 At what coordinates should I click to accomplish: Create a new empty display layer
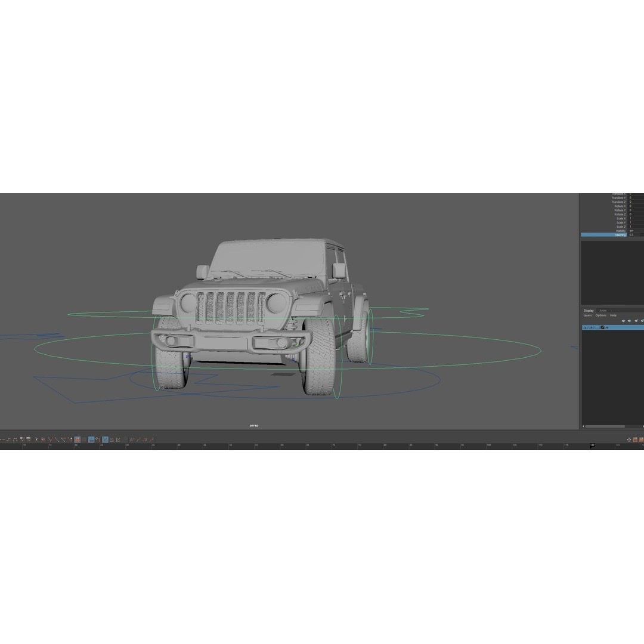(636, 320)
